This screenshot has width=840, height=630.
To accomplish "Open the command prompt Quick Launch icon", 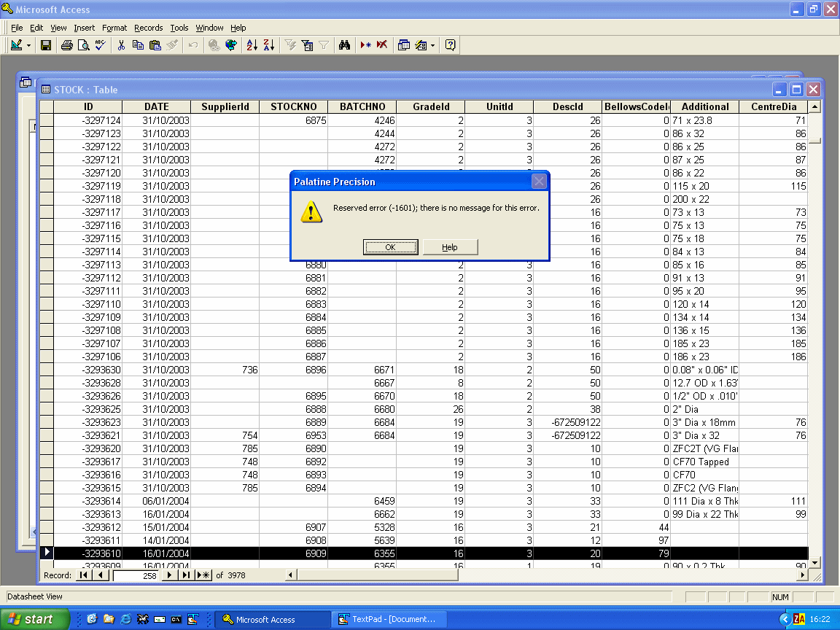I will point(176,619).
